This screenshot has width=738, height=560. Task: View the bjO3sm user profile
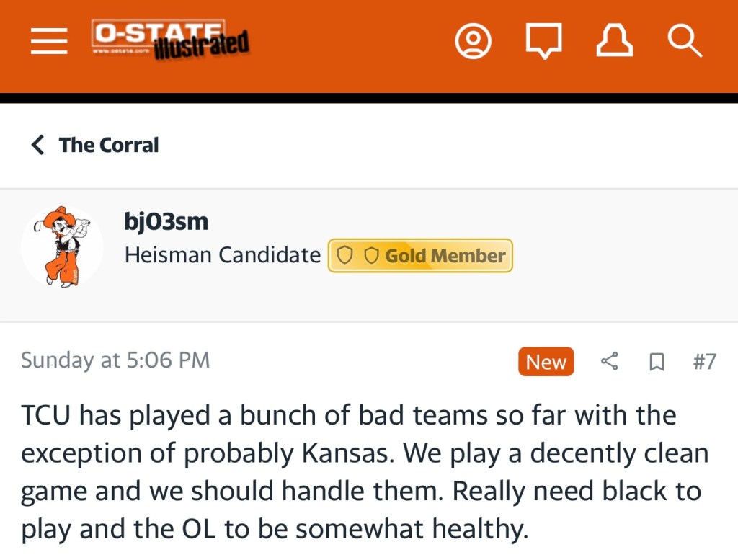(166, 221)
